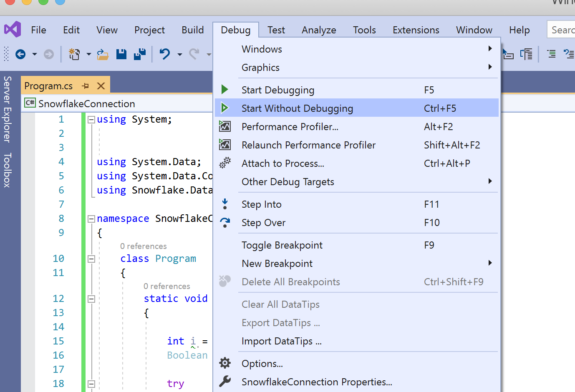
Task: Click the Attach to Process gear icon
Action: coord(225,163)
